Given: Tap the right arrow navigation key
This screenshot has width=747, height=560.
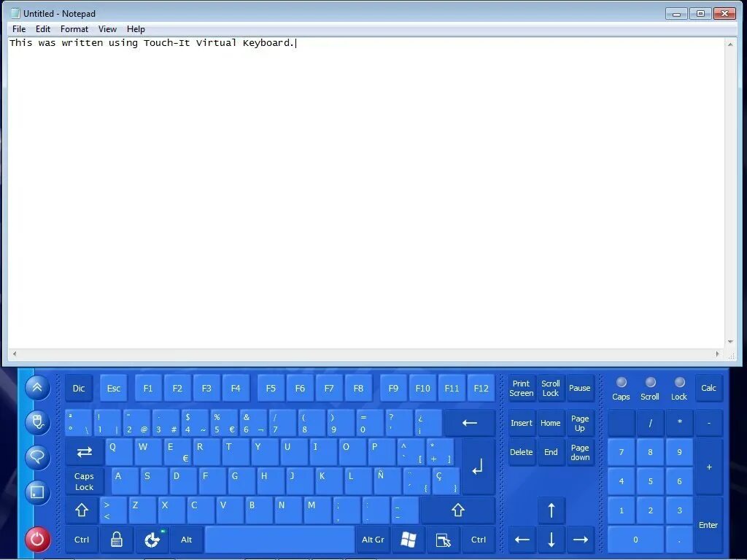Looking at the screenshot, I should [x=580, y=540].
